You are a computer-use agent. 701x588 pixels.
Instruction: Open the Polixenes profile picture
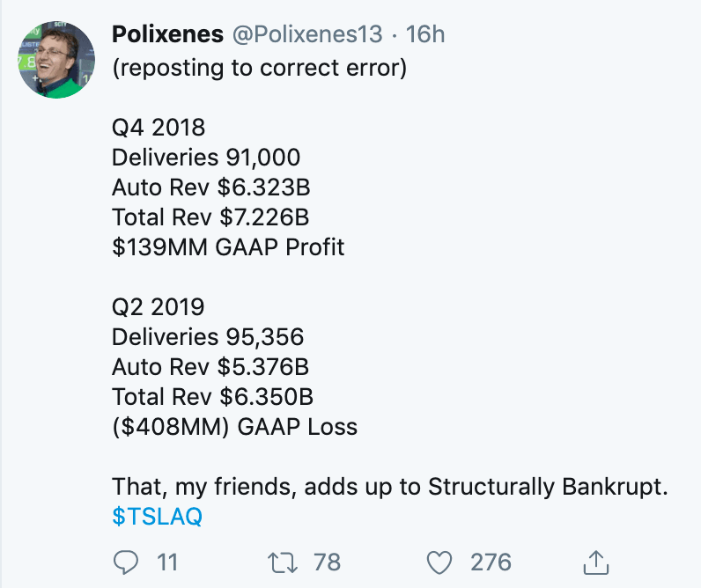pos(56,60)
